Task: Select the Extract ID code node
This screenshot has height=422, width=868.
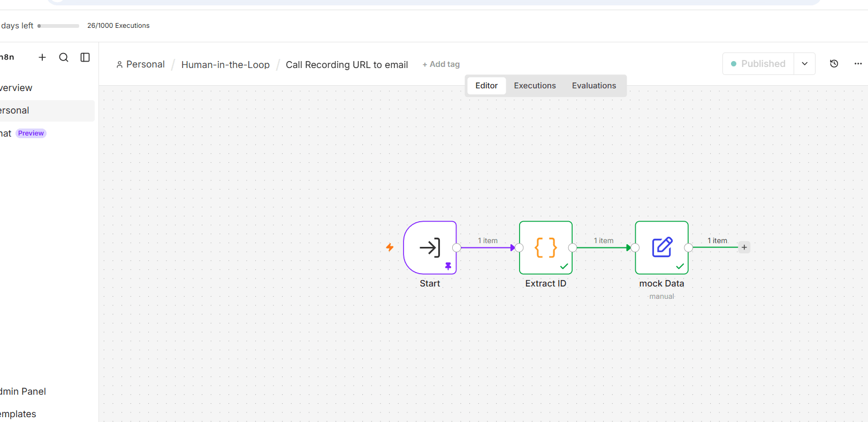Action: pos(546,247)
